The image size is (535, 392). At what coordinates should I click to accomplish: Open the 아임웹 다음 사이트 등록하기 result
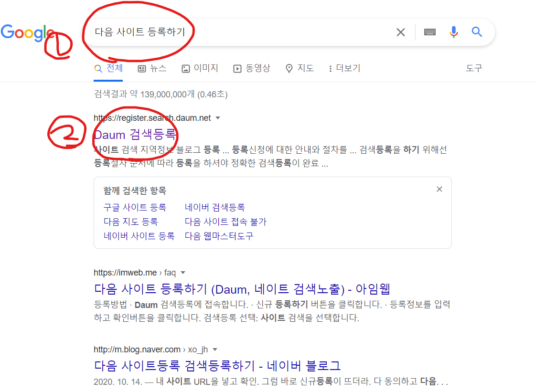pyautogui.click(x=242, y=289)
